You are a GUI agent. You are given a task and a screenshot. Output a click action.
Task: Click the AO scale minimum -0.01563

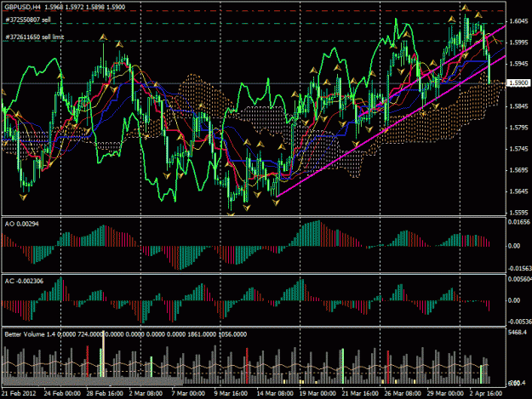(x=519, y=269)
